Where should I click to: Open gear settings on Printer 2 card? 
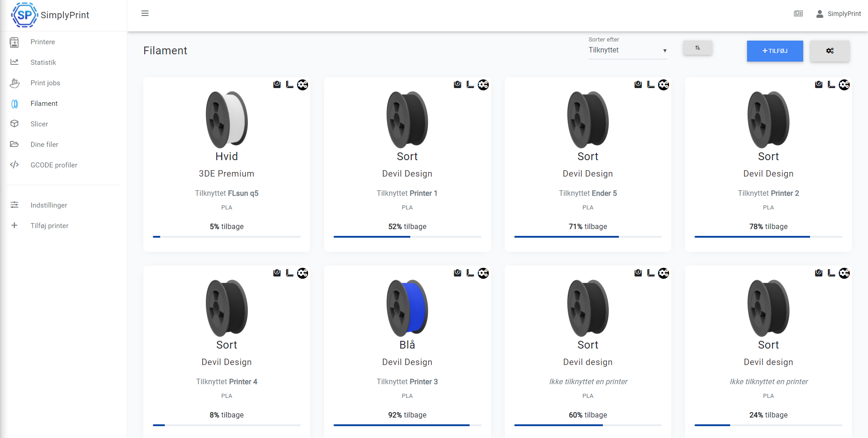pos(844,84)
